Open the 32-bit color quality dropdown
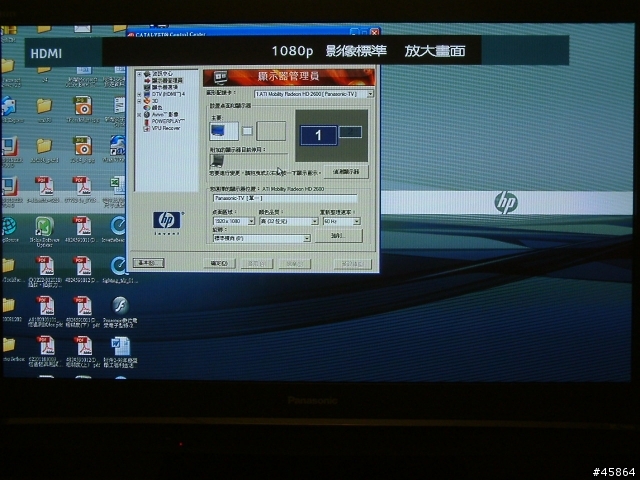The image size is (640, 480). tap(314, 221)
